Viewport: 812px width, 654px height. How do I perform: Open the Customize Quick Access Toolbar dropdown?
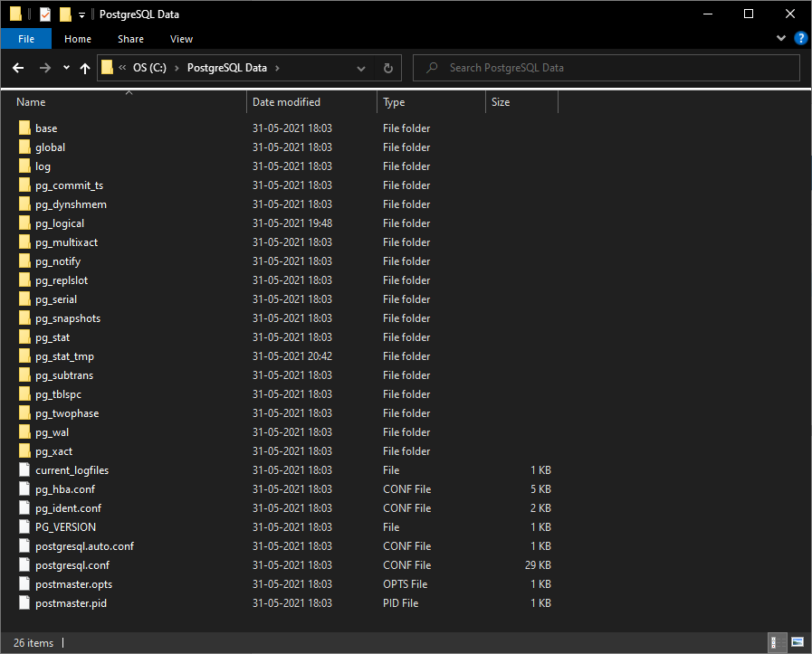81,14
